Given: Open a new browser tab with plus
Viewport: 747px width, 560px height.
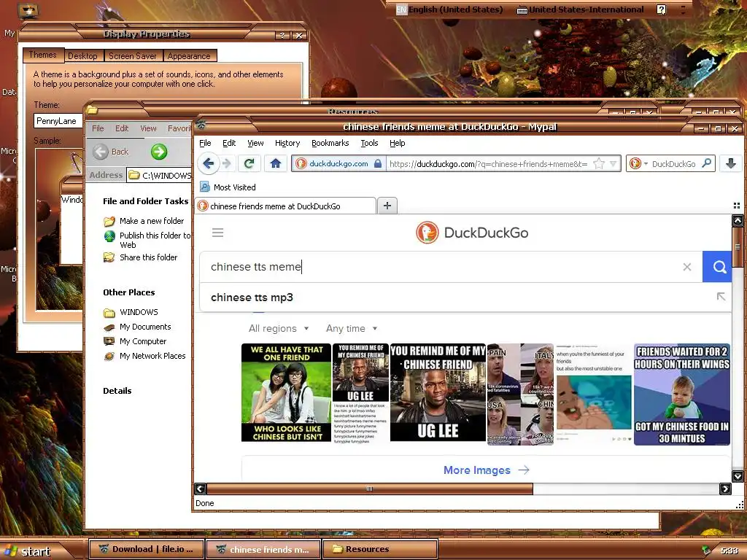Looking at the screenshot, I should (x=387, y=206).
